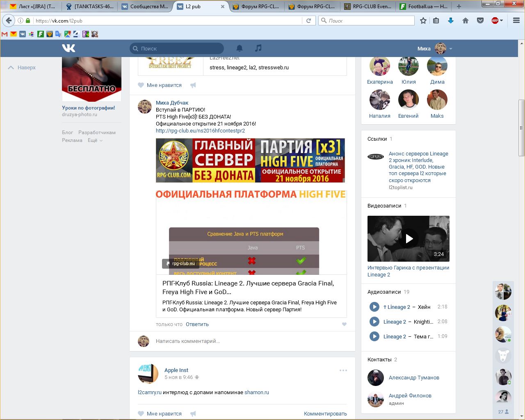Image resolution: width=525 pixels, height=420 pixels.
Task: Open the Разработчикам footer link
Action: (x=97, y=132)
